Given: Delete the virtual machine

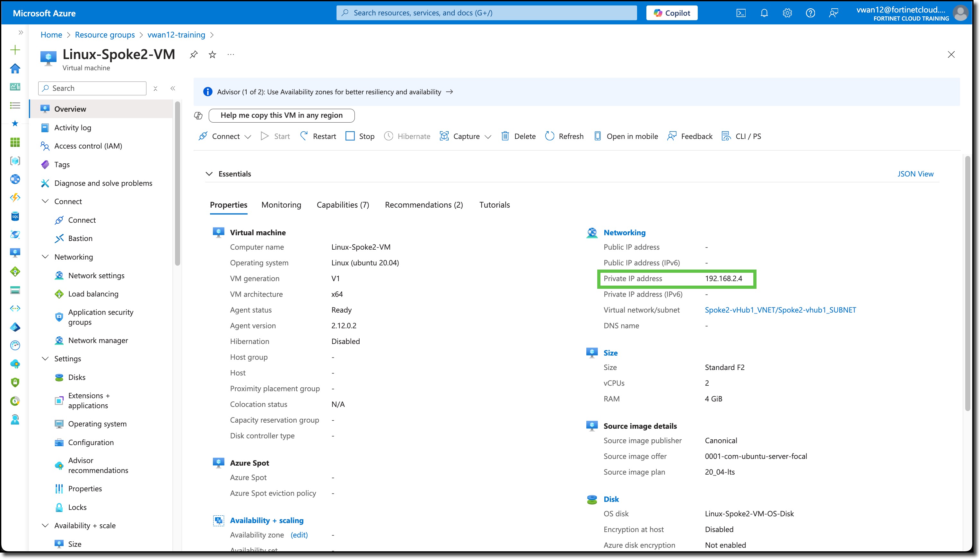Looking at the screenshot, I should (518, 136).
